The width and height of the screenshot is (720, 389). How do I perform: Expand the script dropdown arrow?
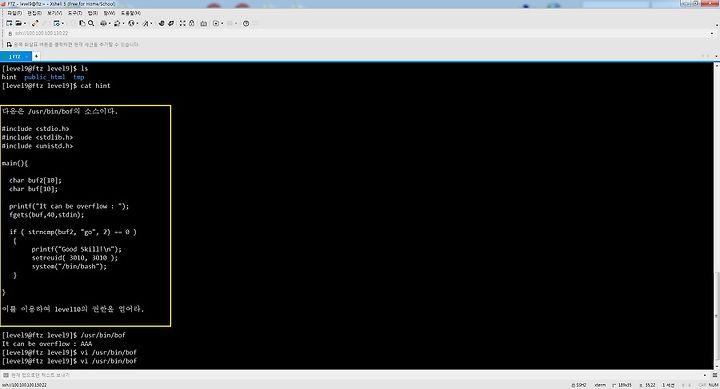tap(222, 23)
